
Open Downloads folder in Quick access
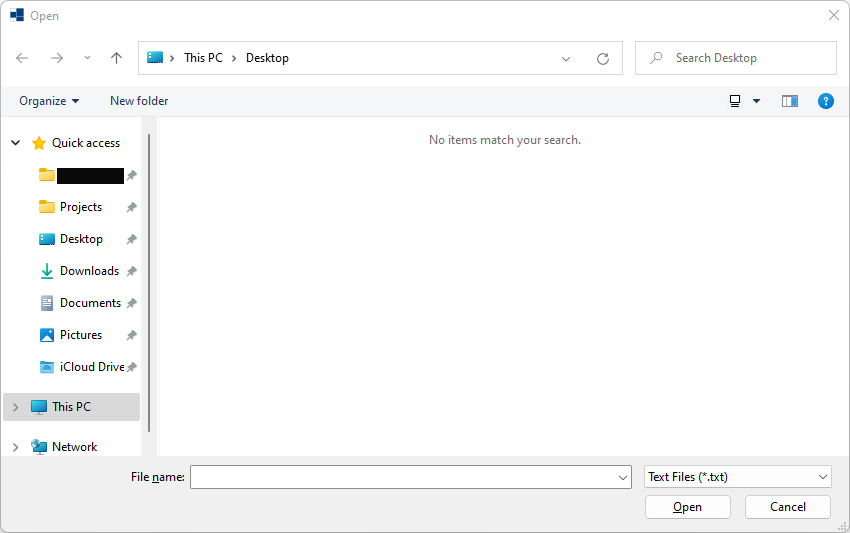pyautogui.click(x=88, y=271)
